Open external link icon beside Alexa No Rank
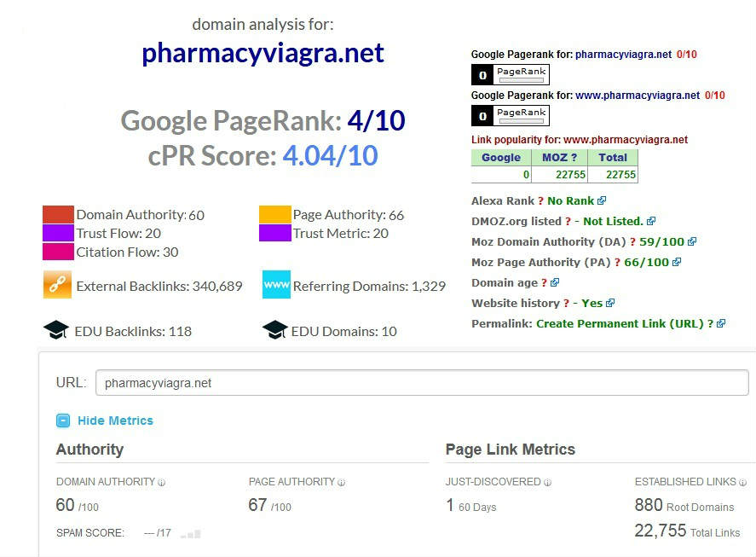The height and width of the screenshot is (557, 756). [602, 200]
